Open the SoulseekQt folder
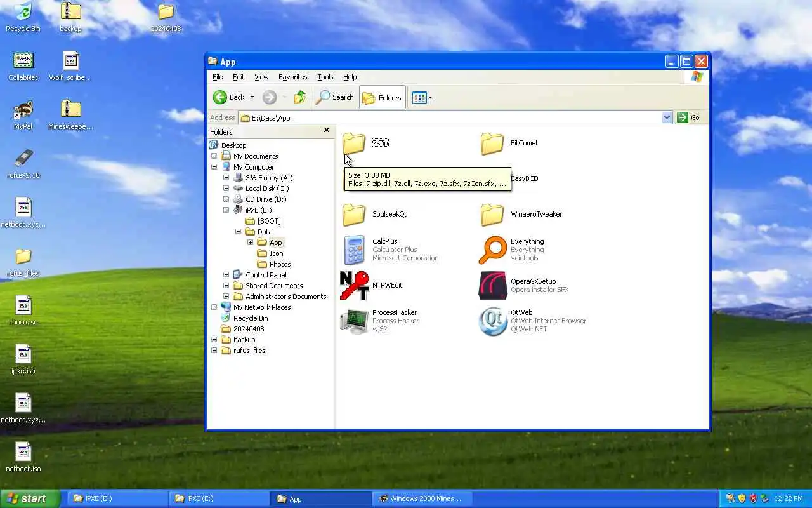 point(354,215)
